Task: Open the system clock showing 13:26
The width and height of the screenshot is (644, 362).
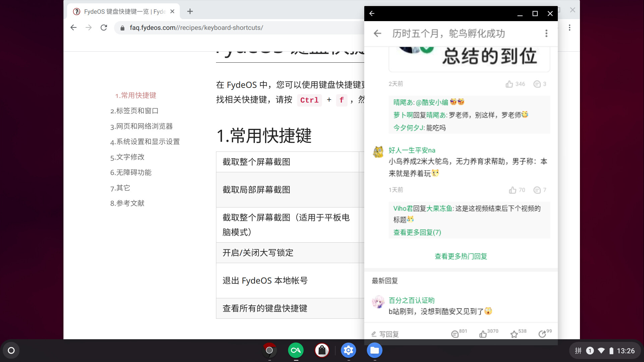Action: point(626,351)
